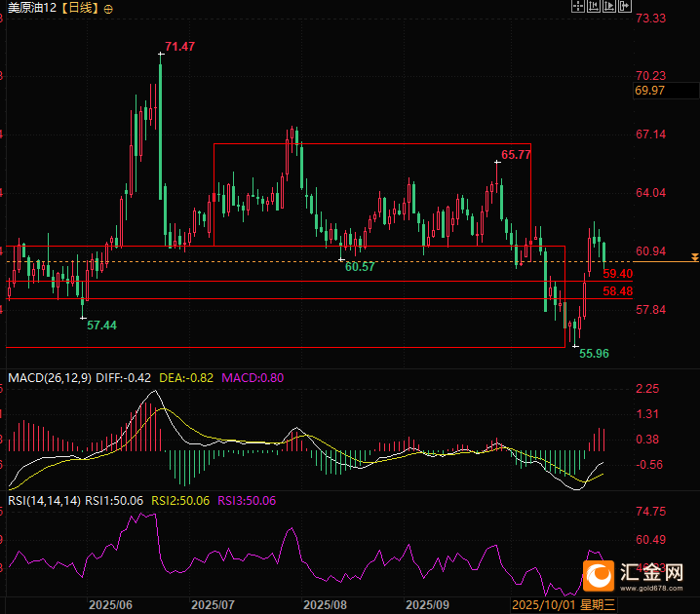Click the 71.47 high price marker
700x614 pixels.
coord(179,47)
